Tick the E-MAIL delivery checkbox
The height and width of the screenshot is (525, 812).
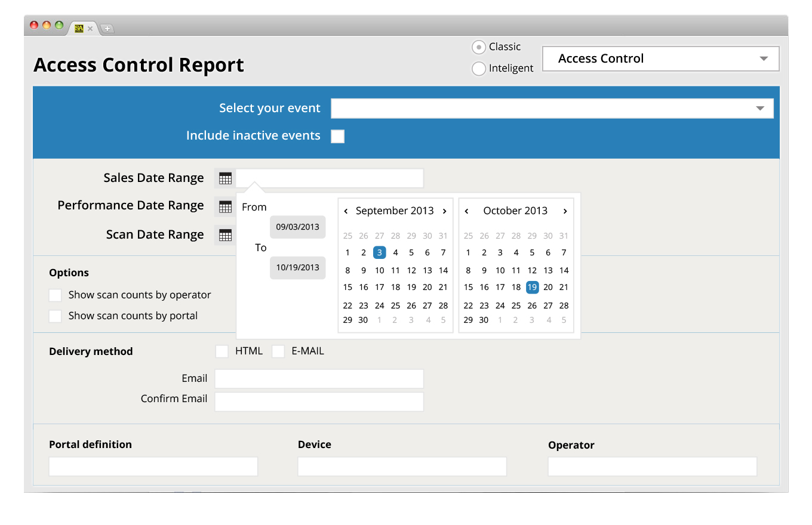click(x=278, y=351)
